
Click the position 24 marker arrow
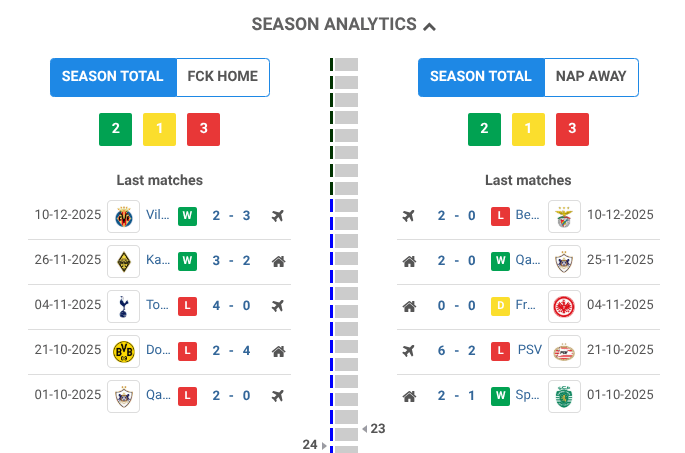(x=323, y=445)
